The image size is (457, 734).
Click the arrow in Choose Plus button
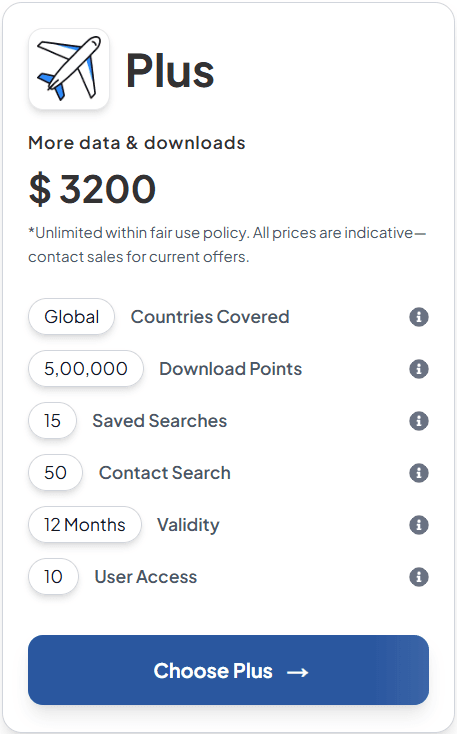pos(298,672)
